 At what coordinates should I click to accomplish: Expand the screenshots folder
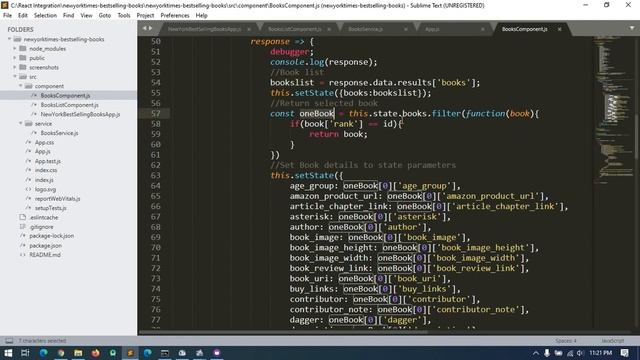tap(15, 67)
